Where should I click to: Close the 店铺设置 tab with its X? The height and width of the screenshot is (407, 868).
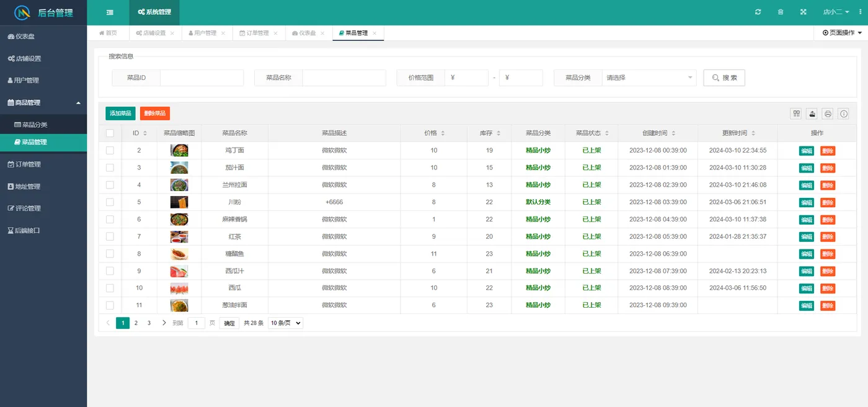172,33
